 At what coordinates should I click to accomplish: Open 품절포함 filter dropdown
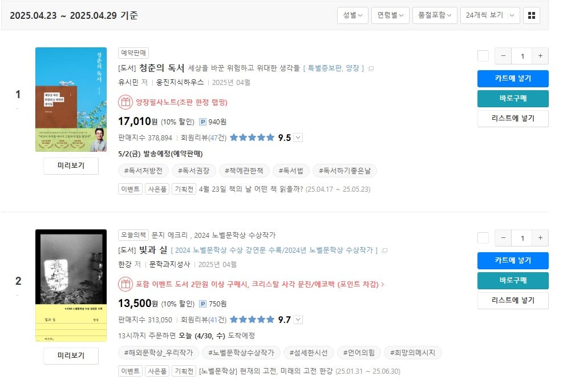pyautogui.click(x=435, y=15)
